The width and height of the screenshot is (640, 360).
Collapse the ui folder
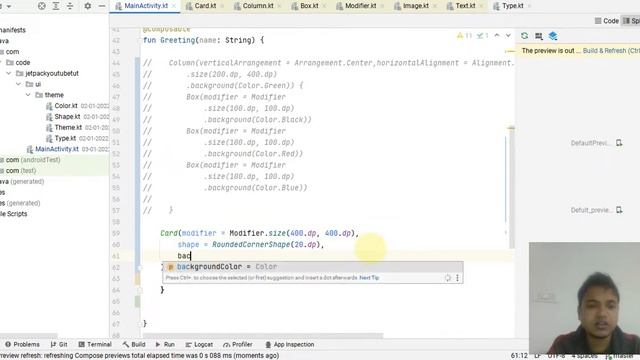[18, 84]
